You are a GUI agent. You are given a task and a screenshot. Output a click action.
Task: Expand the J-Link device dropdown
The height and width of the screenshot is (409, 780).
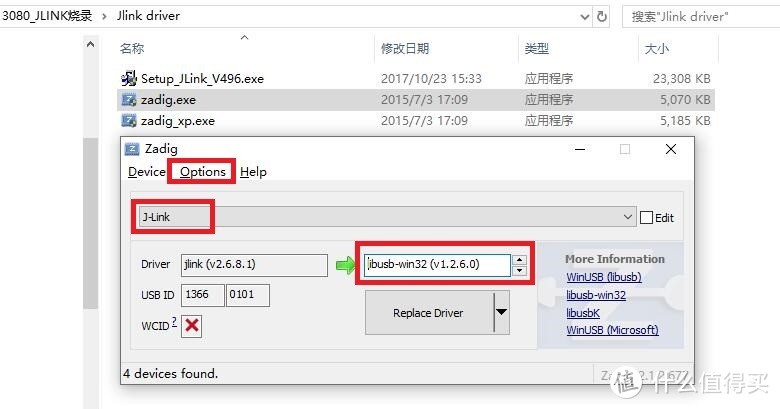tap(628, 217)
